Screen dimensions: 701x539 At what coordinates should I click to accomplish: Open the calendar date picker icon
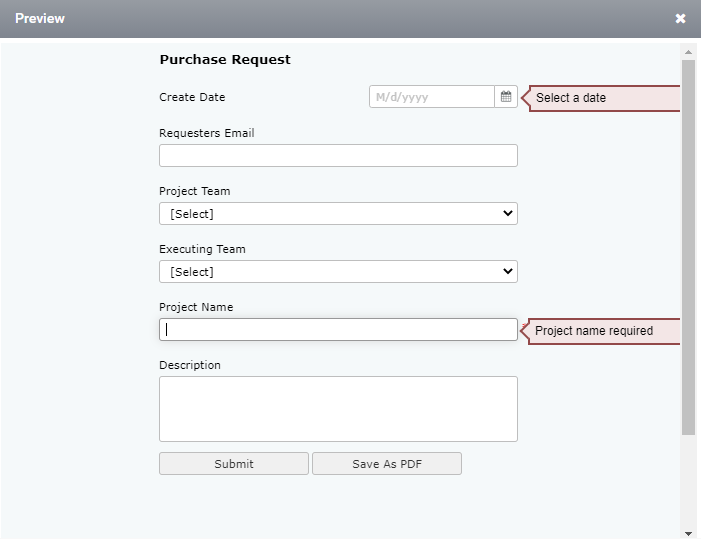tap(506, 97)
